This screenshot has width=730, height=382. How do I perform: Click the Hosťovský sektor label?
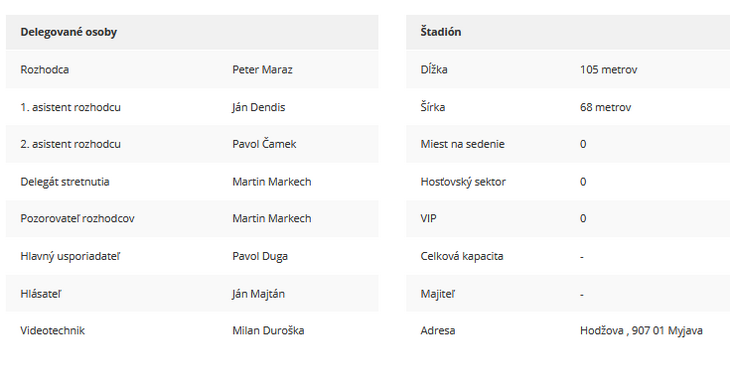pos(463,181)
